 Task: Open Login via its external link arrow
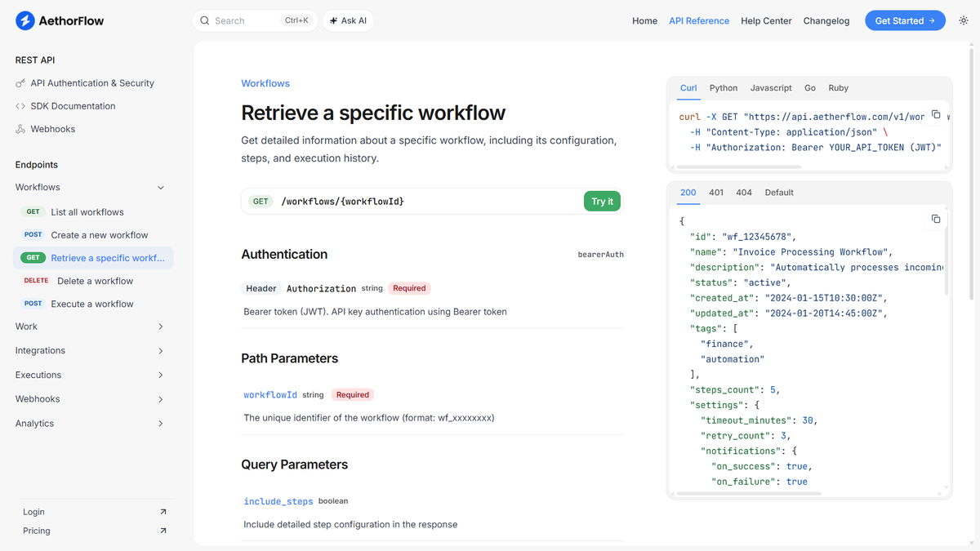[x=163, y=512]
